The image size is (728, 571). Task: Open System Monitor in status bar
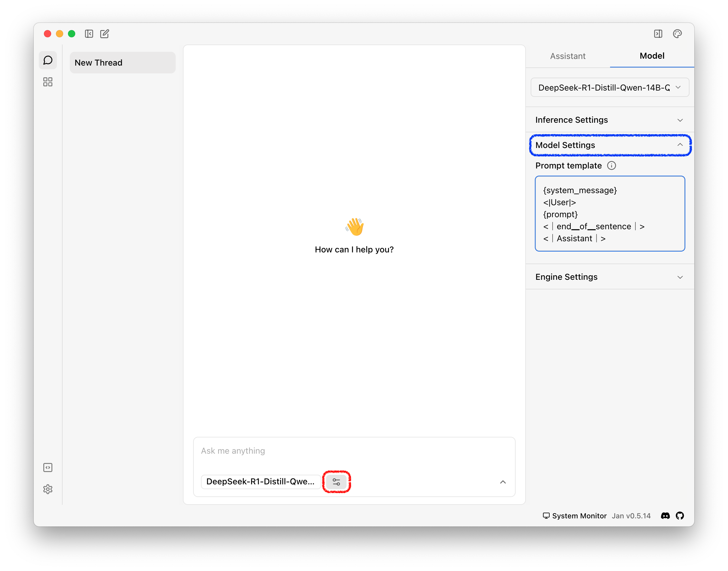pyautogui.click(x=575, y=516)
